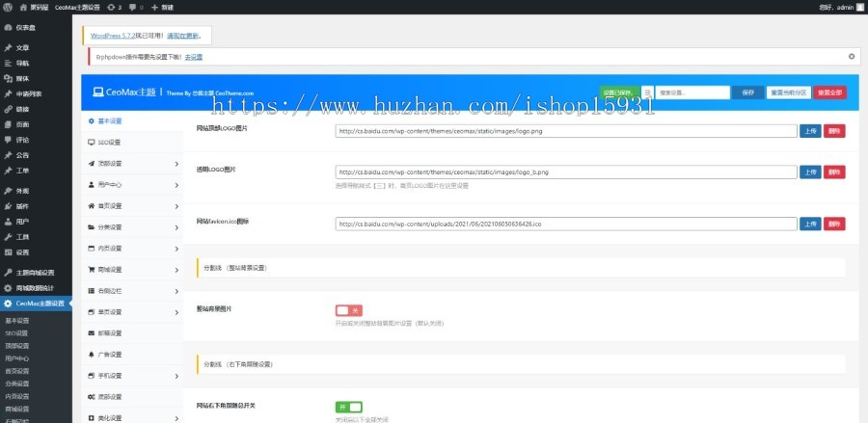Open CeoMax主题设置 in WordPress sidebar
868x423 pixels.
click(x=36, y=304)
